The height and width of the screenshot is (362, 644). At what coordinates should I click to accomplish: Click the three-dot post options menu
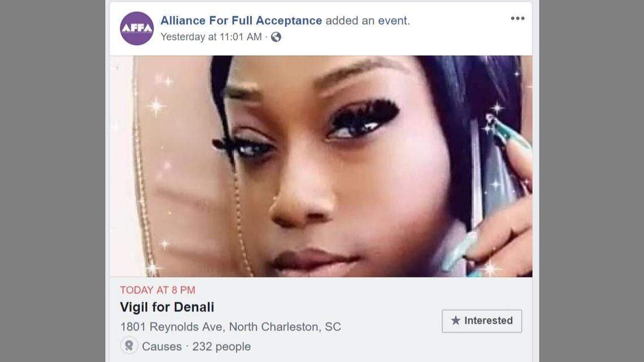click(x=517, y=19)
